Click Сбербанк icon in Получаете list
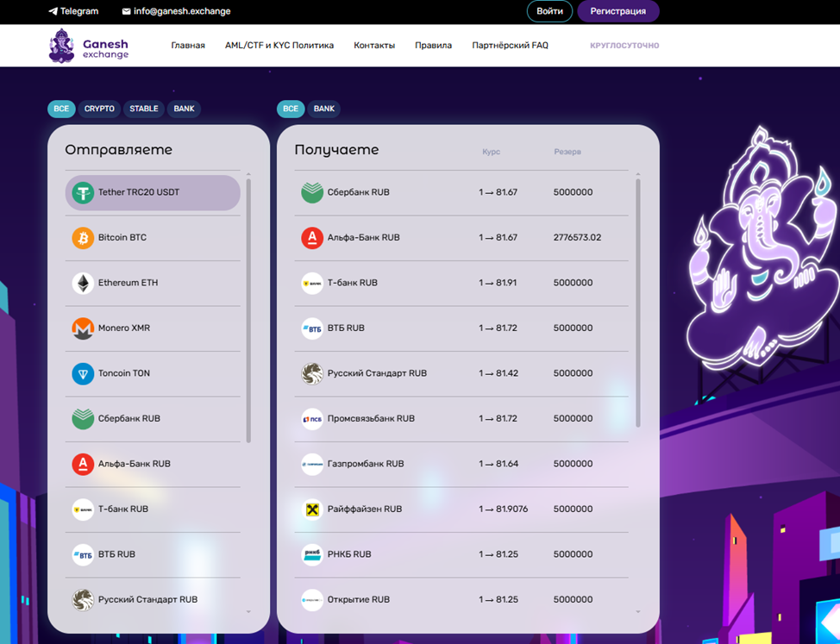The height and width of the screenshot is (644, 840). 312,193
